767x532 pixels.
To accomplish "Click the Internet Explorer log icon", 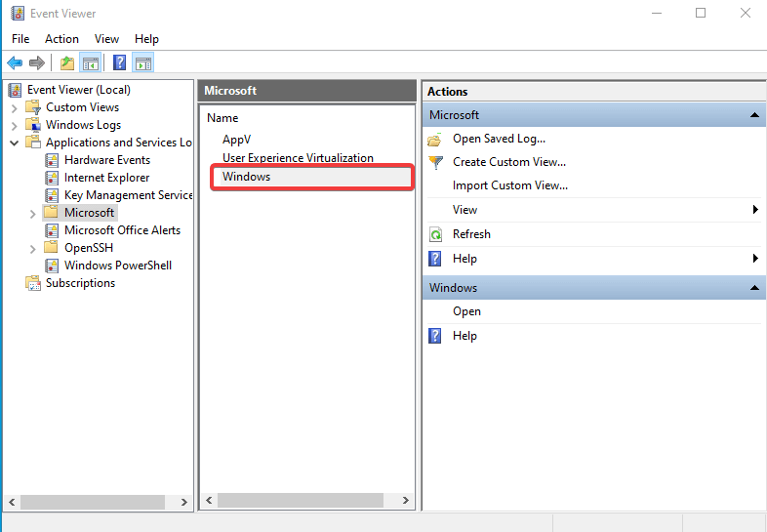I will [x=52, y=178].
